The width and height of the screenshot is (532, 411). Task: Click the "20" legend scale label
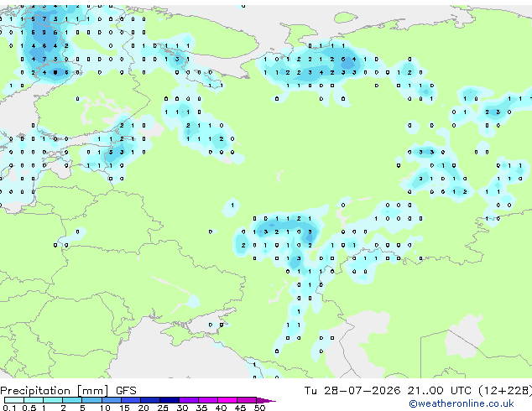coord(143,408)
